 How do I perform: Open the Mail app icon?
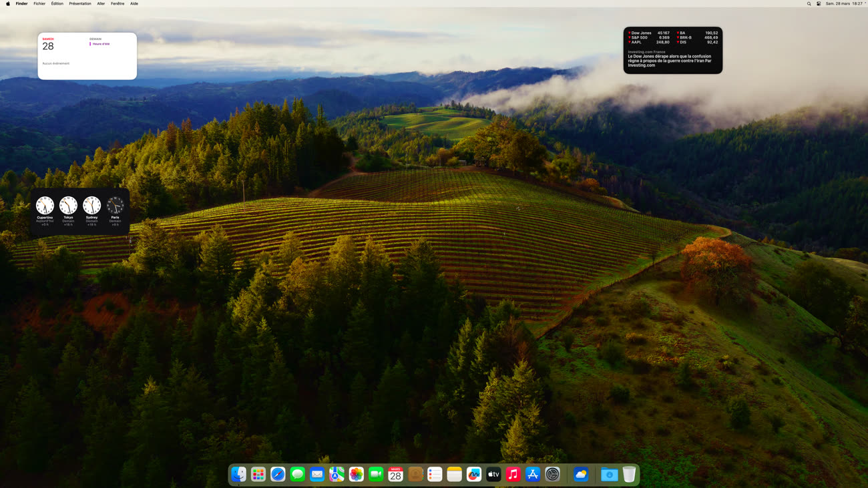point(317,474)
